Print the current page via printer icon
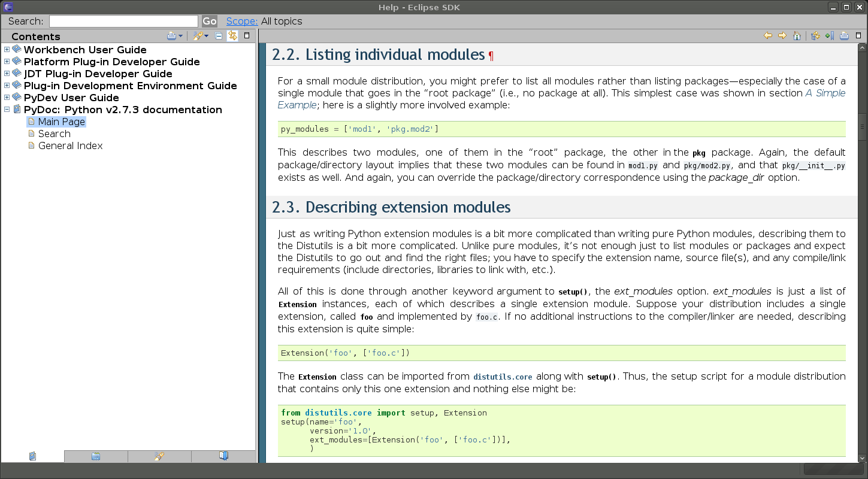Image resolution: width=868 pixels, height=479 pixels. coord(844,36)
